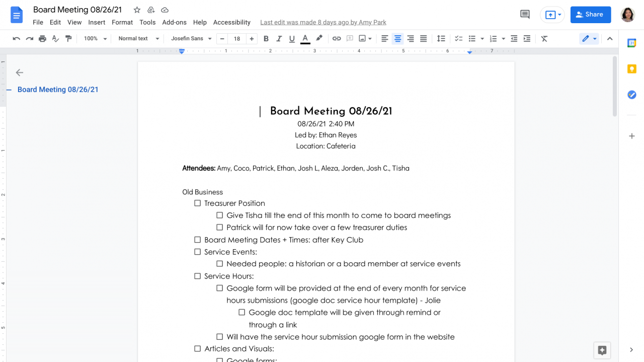Close the document outline with back arrow
The width and height of the screenshot is (644, 362).
pyautogui.click(x=20, y=73)
